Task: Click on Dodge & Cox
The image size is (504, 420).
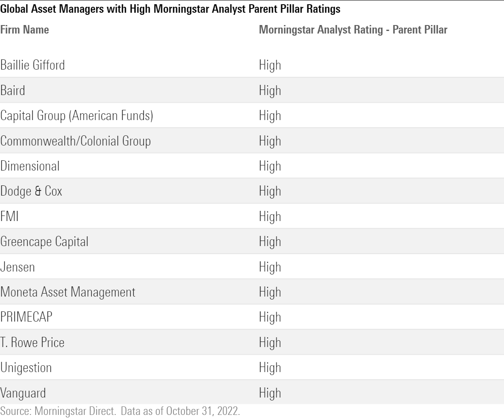Action: (31, 192)
